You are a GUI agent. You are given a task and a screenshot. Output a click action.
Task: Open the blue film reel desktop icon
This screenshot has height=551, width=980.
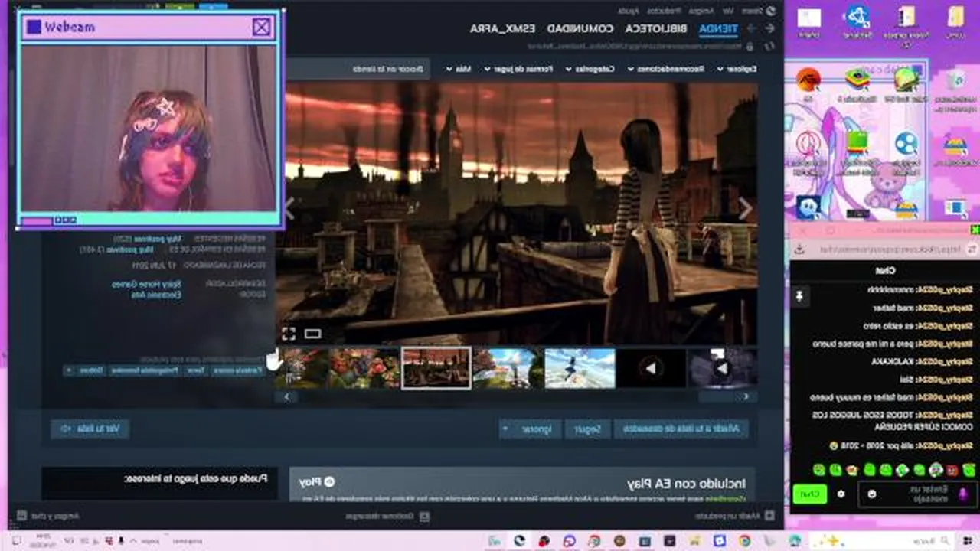tap(906, 145)
